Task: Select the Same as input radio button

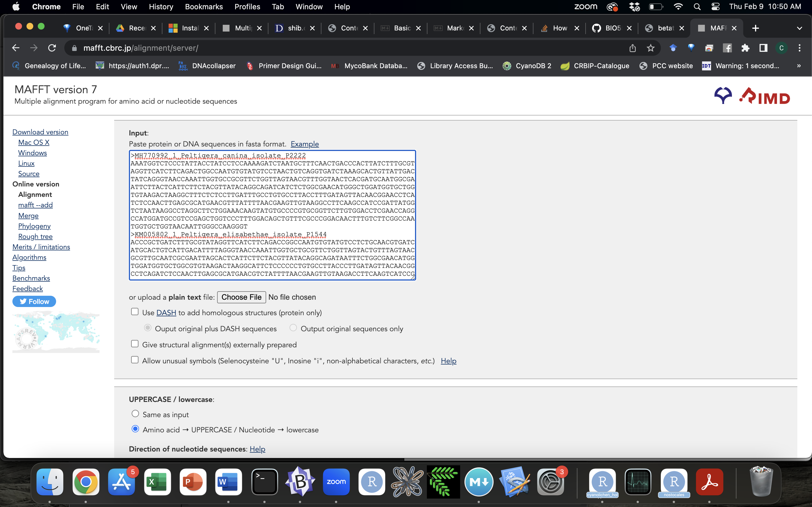Action: tap(135, 414)
